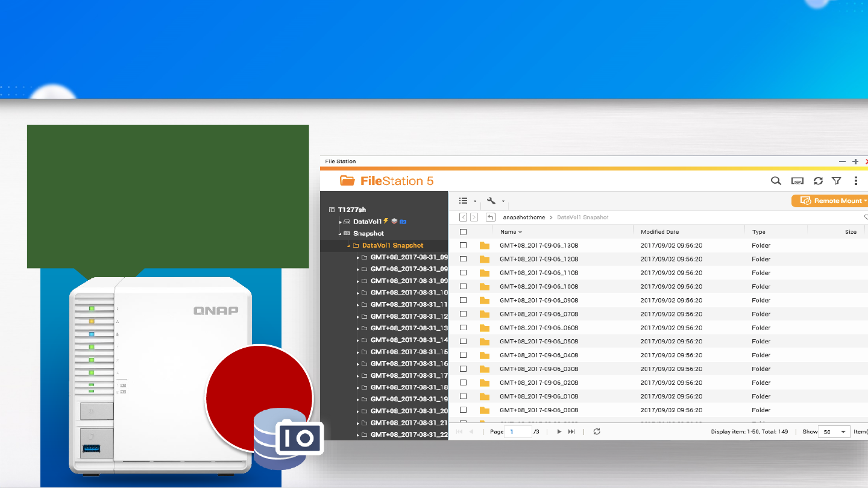The width and height of the screenshot is (868, 488).
Task: Click the wrench tools icon
Action: coord(491,201)
